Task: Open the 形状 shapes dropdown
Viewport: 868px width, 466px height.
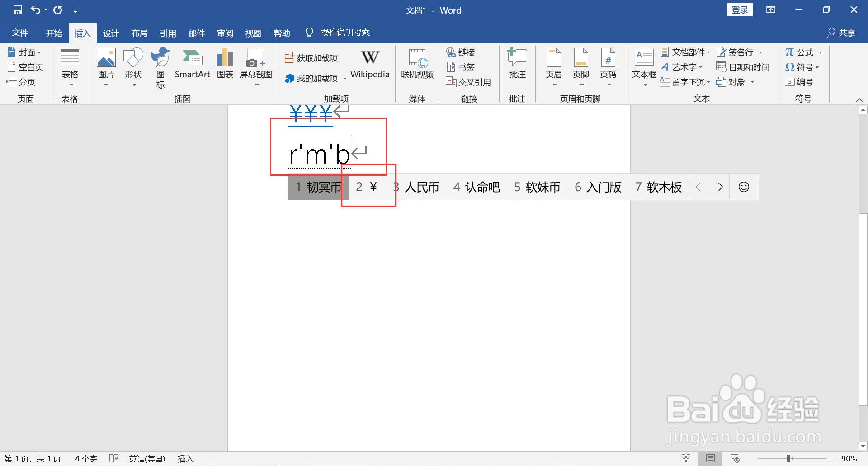Action: click(133, 67)
